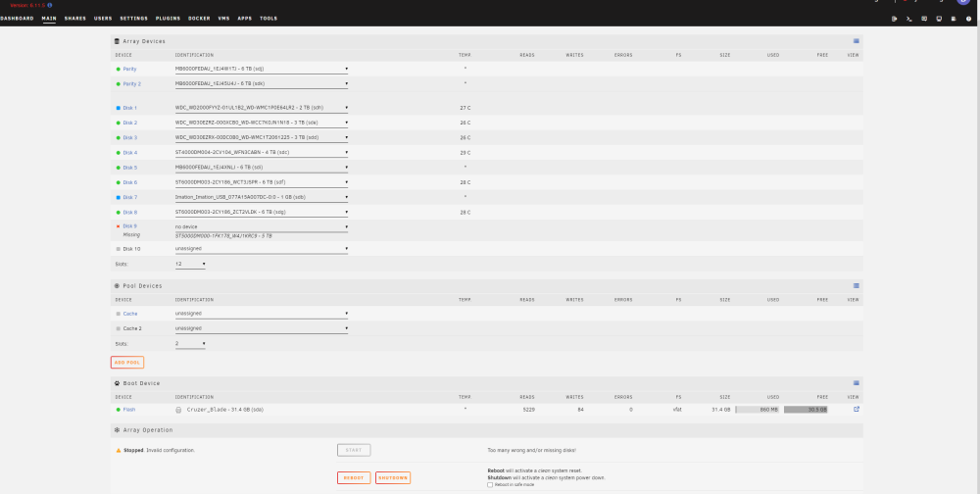Go to the Dashboard tab
Image resolution: width=980 pixels, height=494 pixels.
click(17, 19)
